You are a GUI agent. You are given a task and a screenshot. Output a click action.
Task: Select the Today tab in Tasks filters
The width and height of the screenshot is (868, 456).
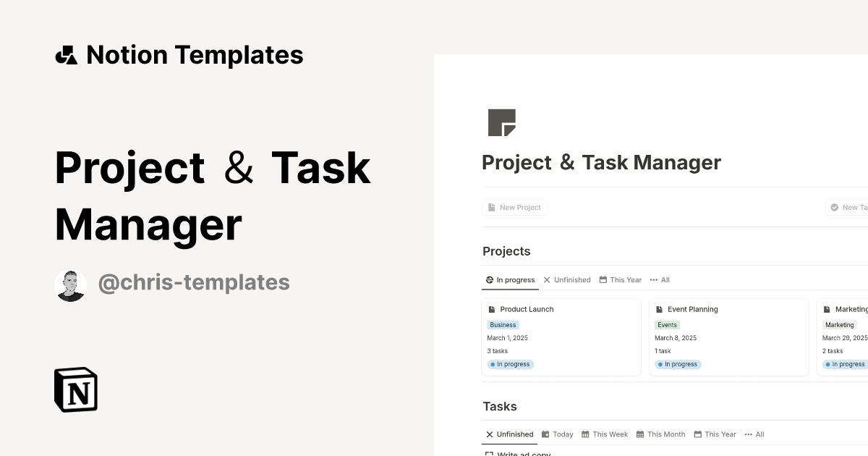[x=558, y=434]
